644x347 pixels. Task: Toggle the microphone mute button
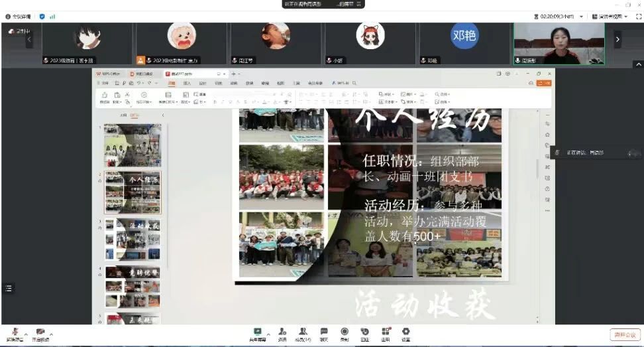pyautogui.click(x=15, y=332)
